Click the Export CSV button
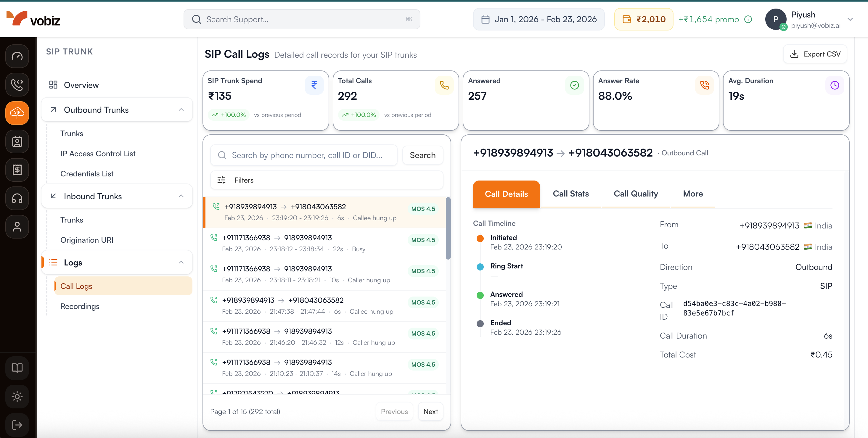The width and height of the screenshot is (868, 438). pos(815,54)
